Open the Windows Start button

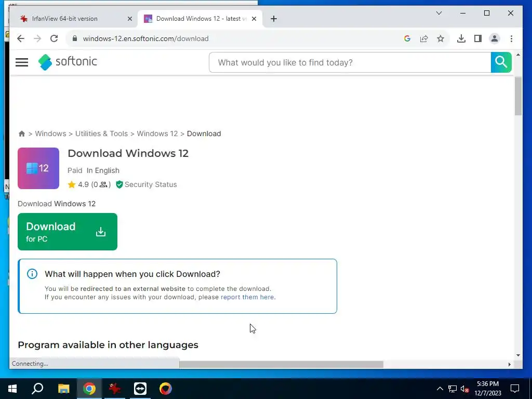click(12, 389)
